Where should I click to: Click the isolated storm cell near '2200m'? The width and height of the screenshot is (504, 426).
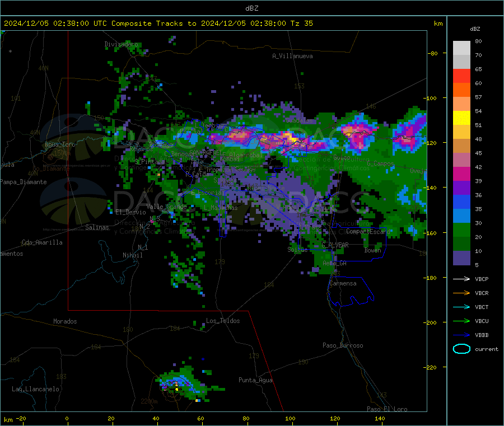point(185,384)
